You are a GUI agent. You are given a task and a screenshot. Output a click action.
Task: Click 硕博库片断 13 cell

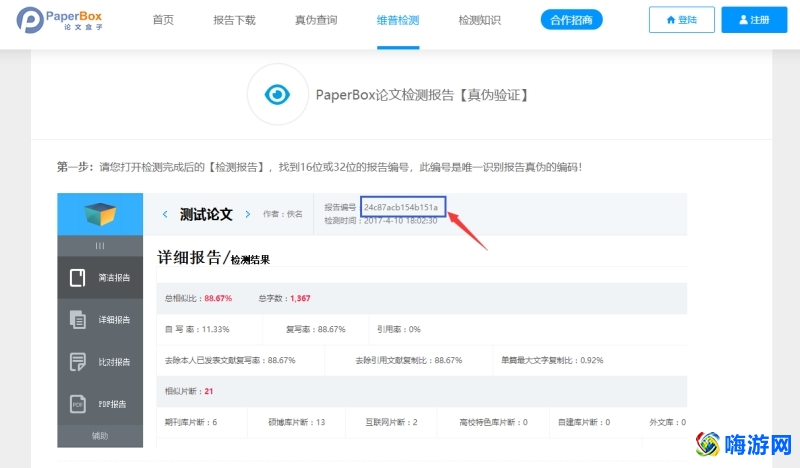(296, 422)
